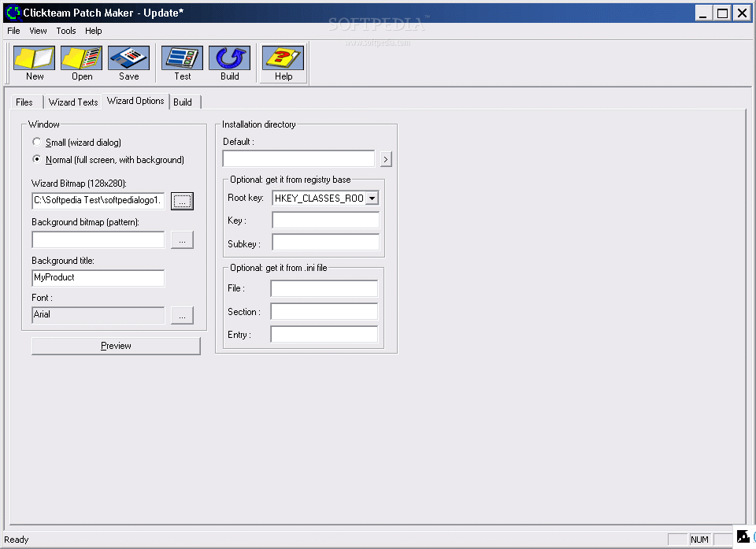Click the Test toolbar icon
The width and height of the screenshot is (756, 549).
click(x=182, y=57)
